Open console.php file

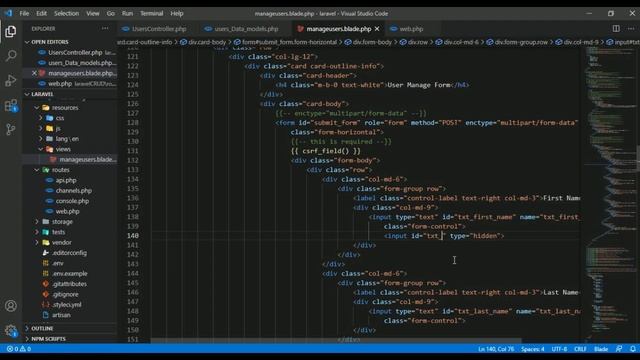click(x=72, y=201)
